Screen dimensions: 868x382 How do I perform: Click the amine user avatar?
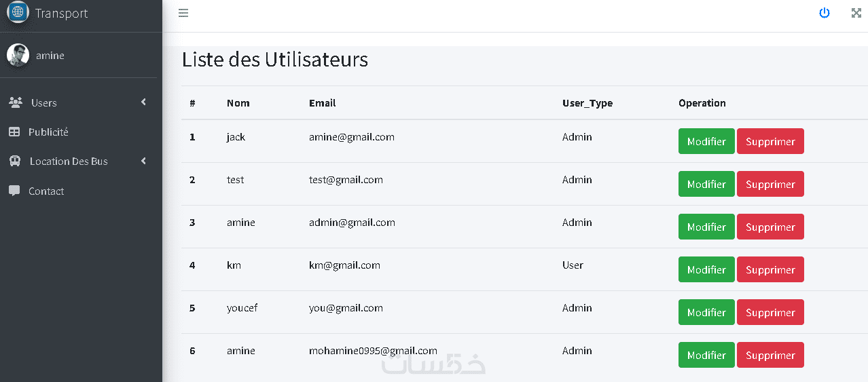click(x=18, y=55)
